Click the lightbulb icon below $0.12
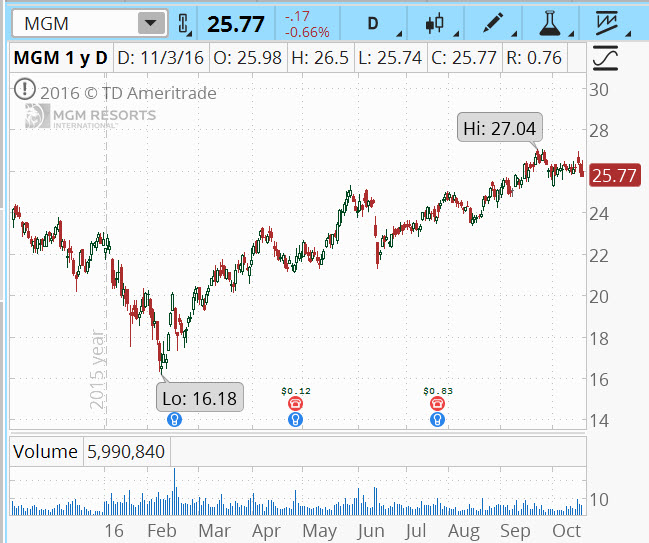 [x=295, y=419]
